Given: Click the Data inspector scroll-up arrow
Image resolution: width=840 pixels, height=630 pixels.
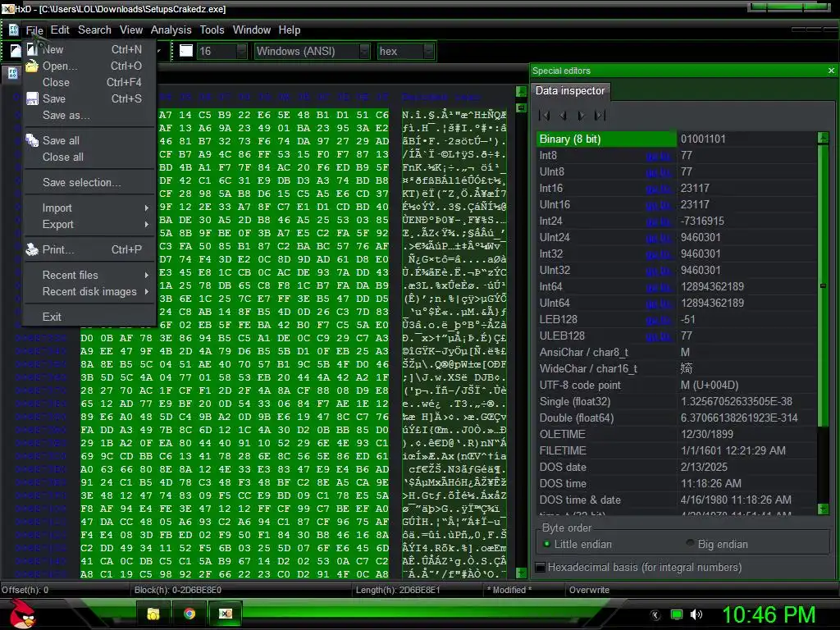Looking at the screenshot, I should pos(824,138).
